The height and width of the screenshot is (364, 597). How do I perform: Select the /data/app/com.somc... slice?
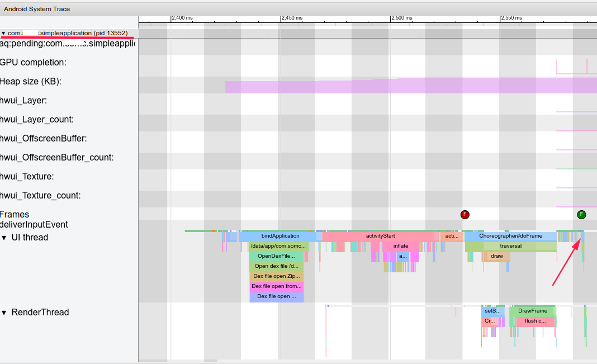278,247
